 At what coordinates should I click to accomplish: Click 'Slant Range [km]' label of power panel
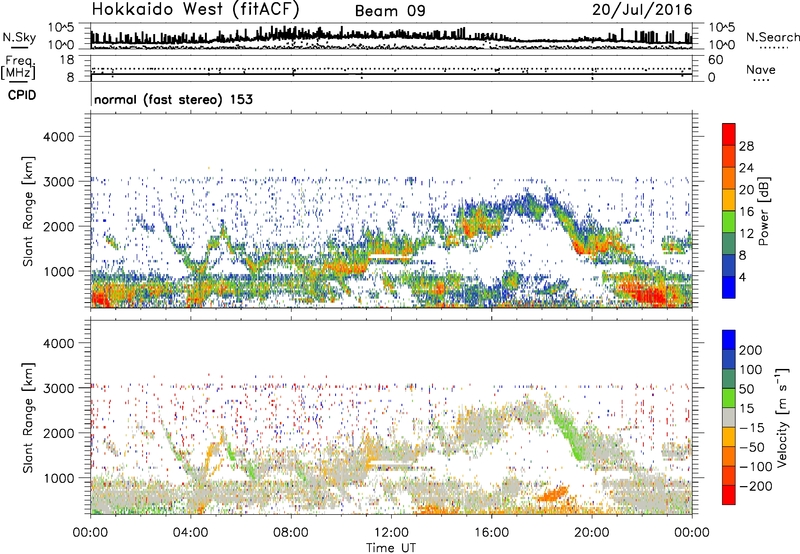coord(28,211)
